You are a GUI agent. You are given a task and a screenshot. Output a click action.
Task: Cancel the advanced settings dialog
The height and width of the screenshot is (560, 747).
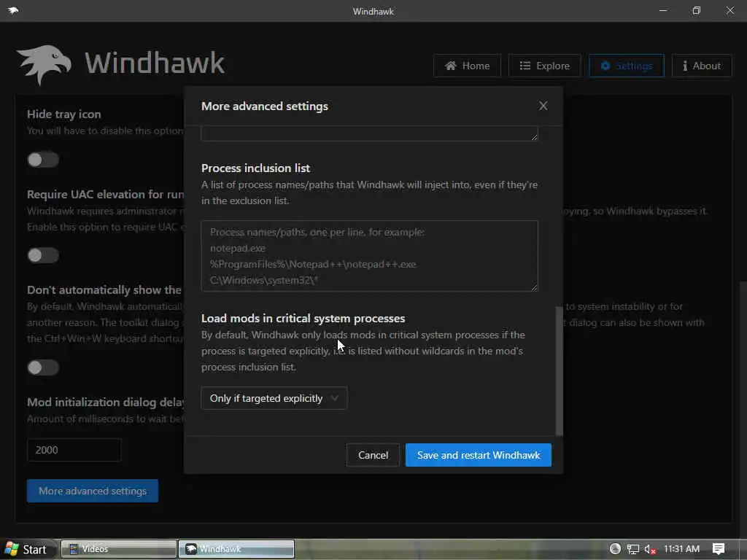[x=373, y=455]
